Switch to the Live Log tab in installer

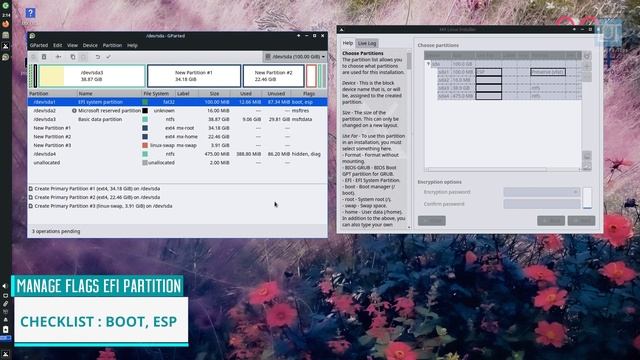pyautogui.click(x=367, y=43)
